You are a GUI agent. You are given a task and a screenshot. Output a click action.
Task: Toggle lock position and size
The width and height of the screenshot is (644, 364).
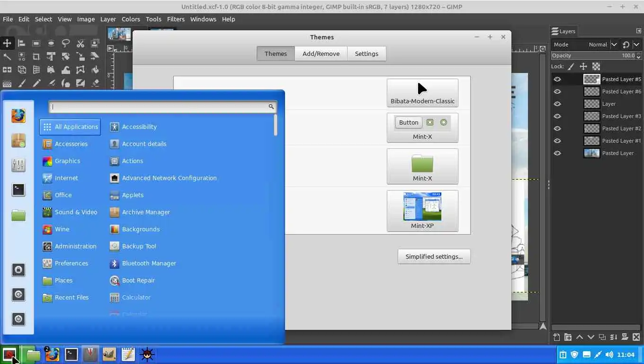tap(583, 66)
